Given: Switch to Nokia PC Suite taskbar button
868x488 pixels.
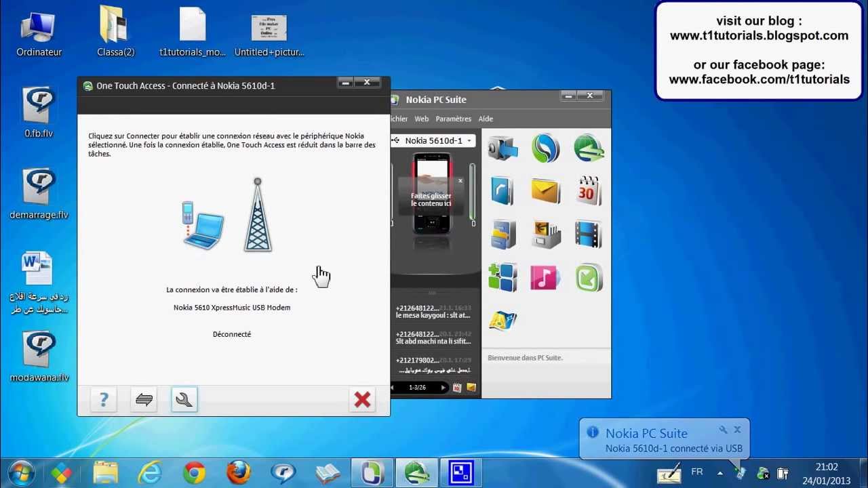Looking at the screenshot, I should tap(372, 472).
